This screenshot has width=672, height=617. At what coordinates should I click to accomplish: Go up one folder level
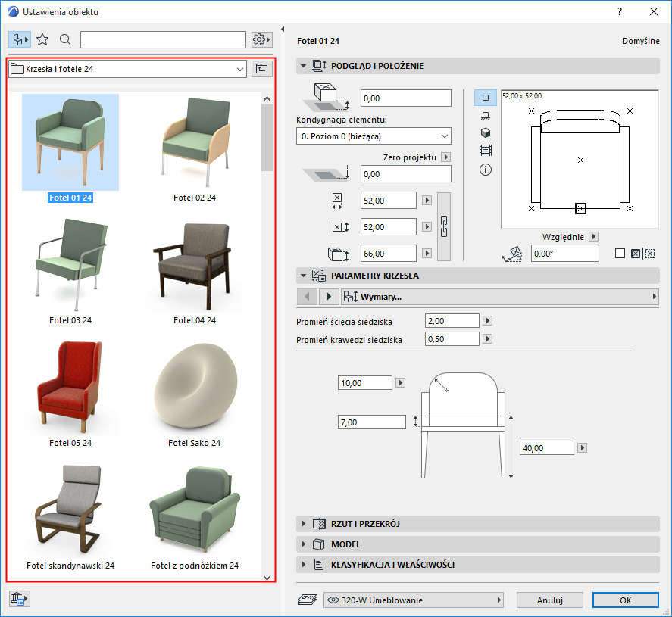[x=261, y=69]
